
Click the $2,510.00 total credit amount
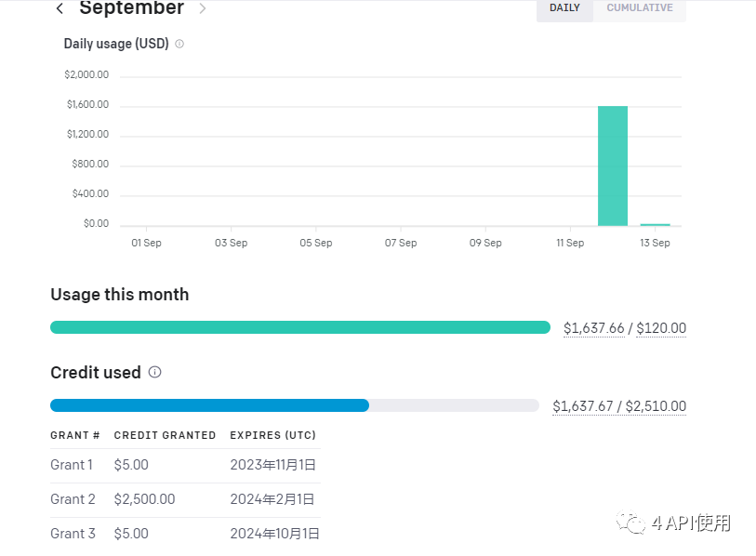pos(656,406)
